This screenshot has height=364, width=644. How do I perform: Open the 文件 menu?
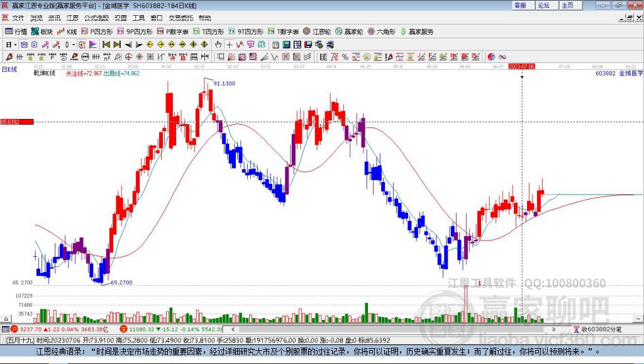click(18, 18)
